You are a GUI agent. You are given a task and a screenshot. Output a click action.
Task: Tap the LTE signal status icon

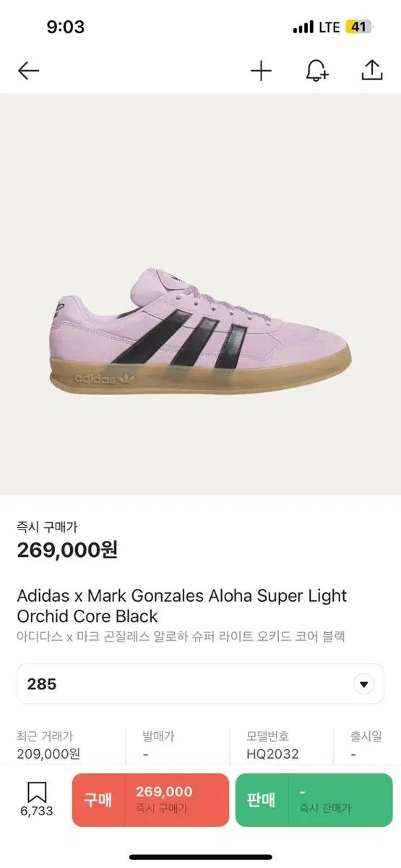pos(316,27)
